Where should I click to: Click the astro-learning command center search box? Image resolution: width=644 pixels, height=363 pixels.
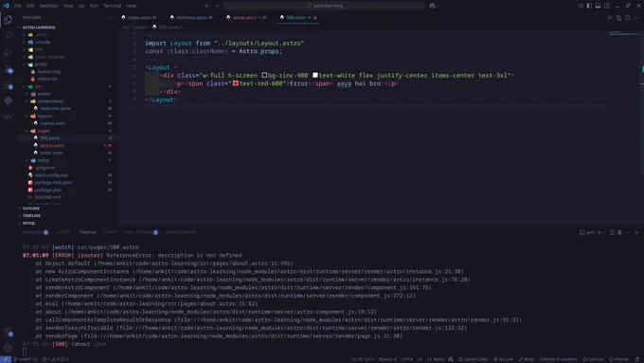[x=325, y=6]
